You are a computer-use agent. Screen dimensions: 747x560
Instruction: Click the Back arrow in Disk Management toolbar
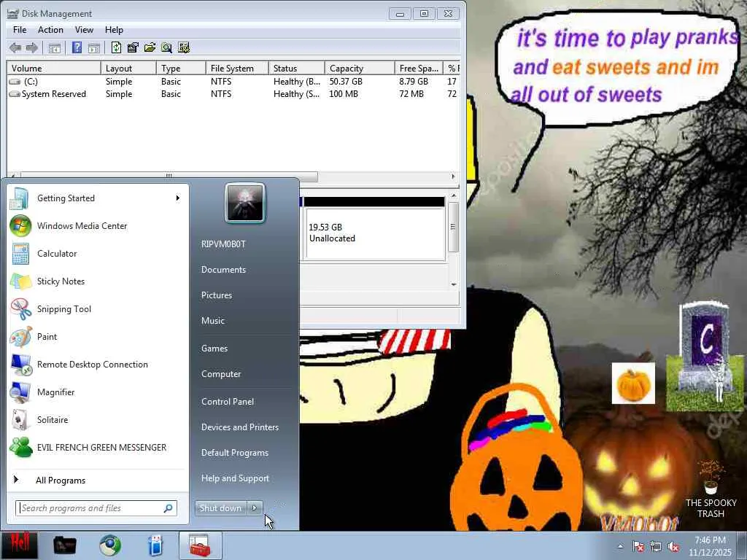[x=15, y=47]
